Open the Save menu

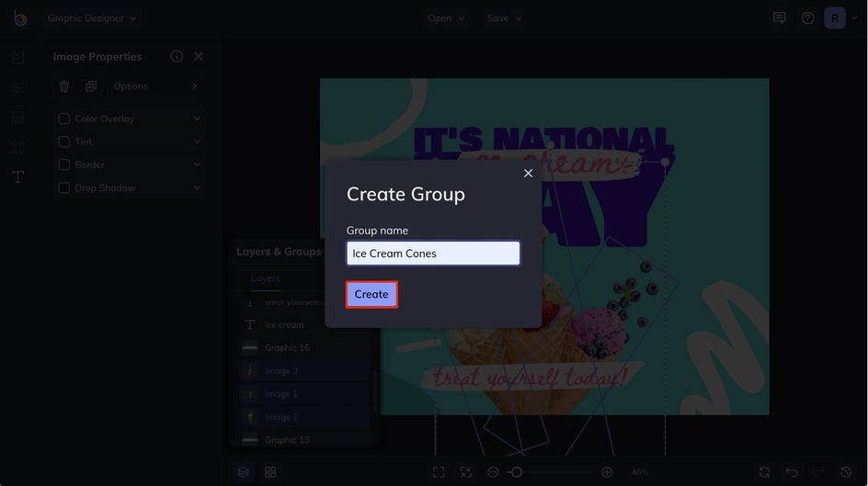tap(504, 18)
